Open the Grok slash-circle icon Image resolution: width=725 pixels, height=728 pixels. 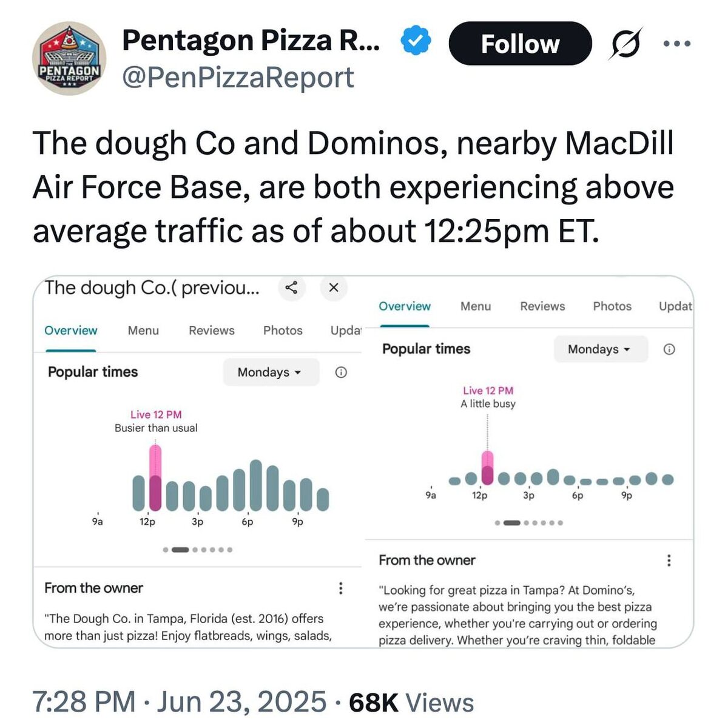[625, 44]
